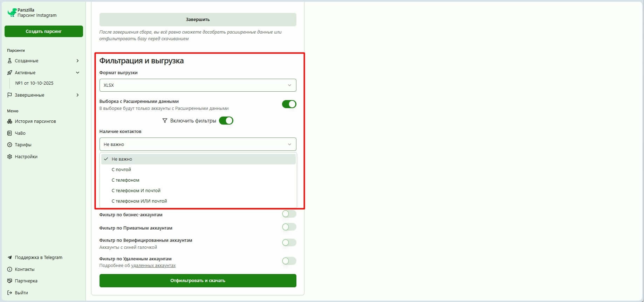Click the ЧаВо document icon
The width and height of the screenshot is (644, 302).
[9, 133]
